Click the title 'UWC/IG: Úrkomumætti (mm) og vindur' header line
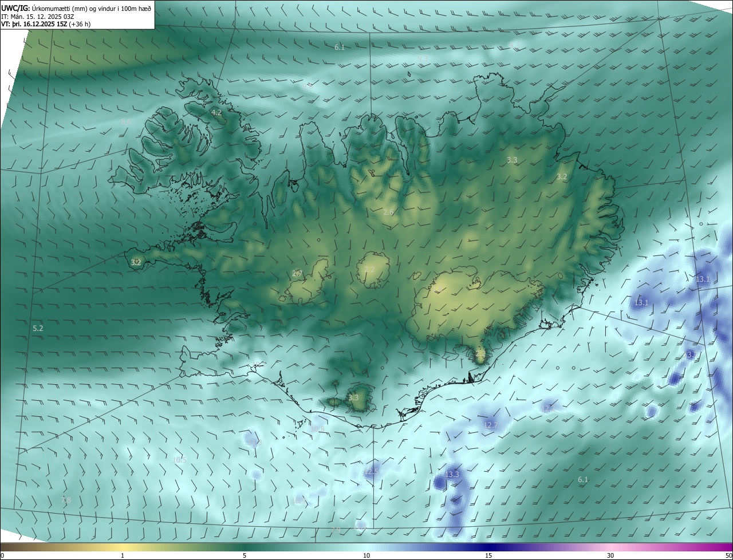Viewport: 733px width, 560px height. click(76, 8)
